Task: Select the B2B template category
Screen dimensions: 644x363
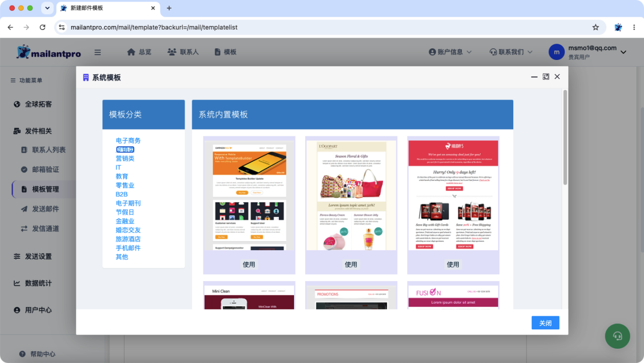Action: point(122,194)
